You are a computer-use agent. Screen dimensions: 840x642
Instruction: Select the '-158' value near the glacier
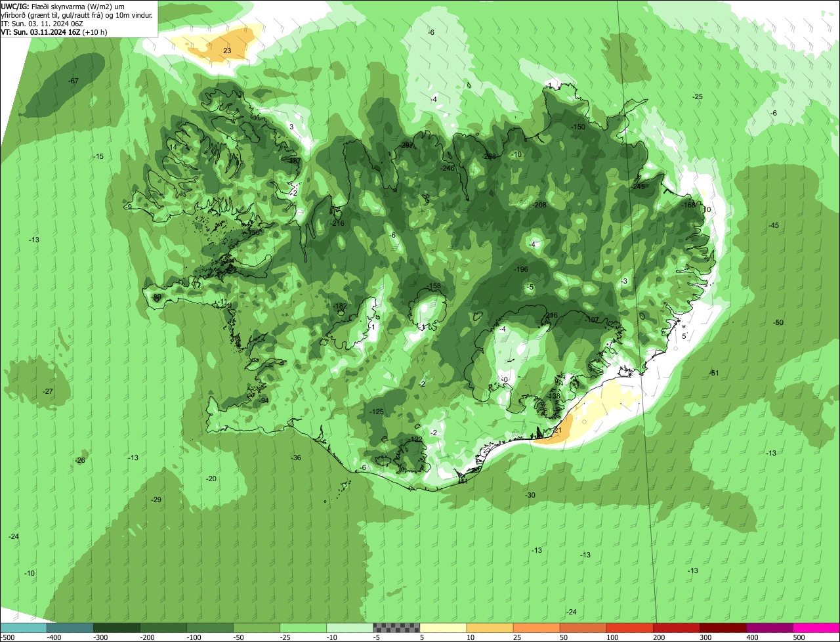(x=434, y=286)
